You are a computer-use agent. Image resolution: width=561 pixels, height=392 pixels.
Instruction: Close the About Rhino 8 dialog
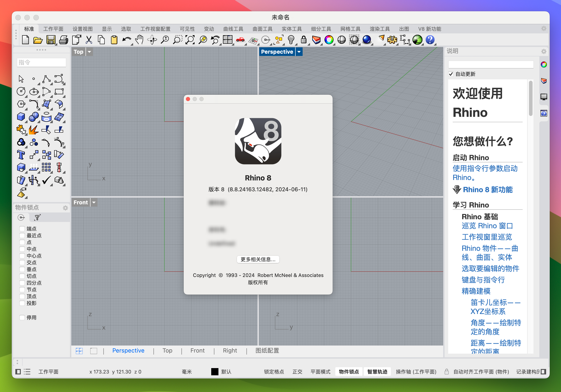(x=188, y=99)
